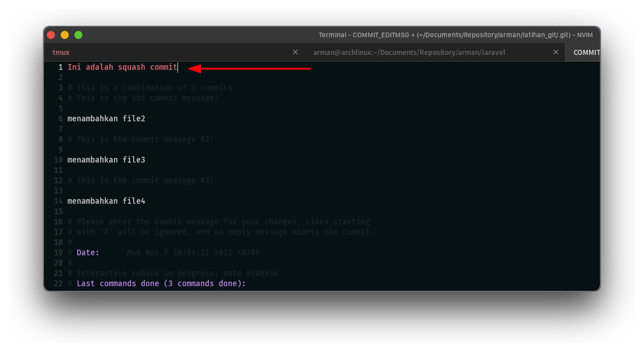This screenshot has height=352, width=644.
Task: Select the tmux tab
Action: (61, 52)
